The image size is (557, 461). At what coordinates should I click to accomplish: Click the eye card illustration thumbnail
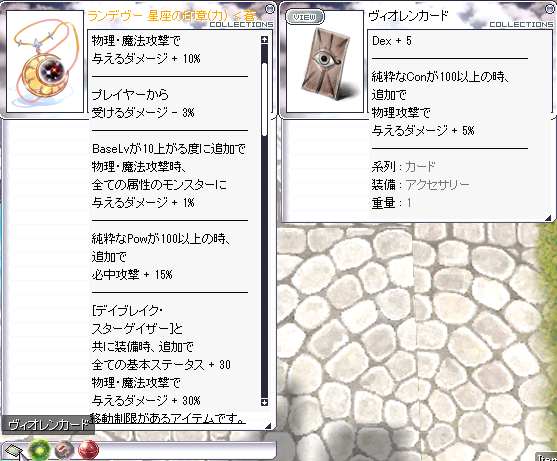click(325, 62)
